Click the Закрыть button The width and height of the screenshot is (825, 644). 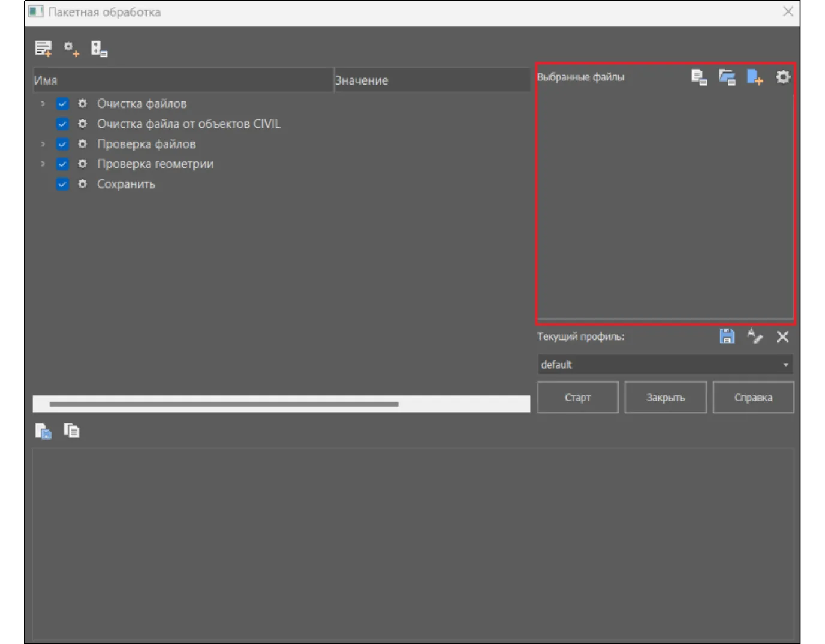(x=666, y=398)
